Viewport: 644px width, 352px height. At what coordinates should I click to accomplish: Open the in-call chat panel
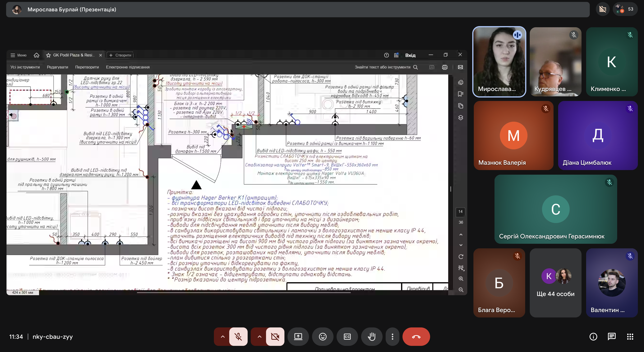pos(611,337)
